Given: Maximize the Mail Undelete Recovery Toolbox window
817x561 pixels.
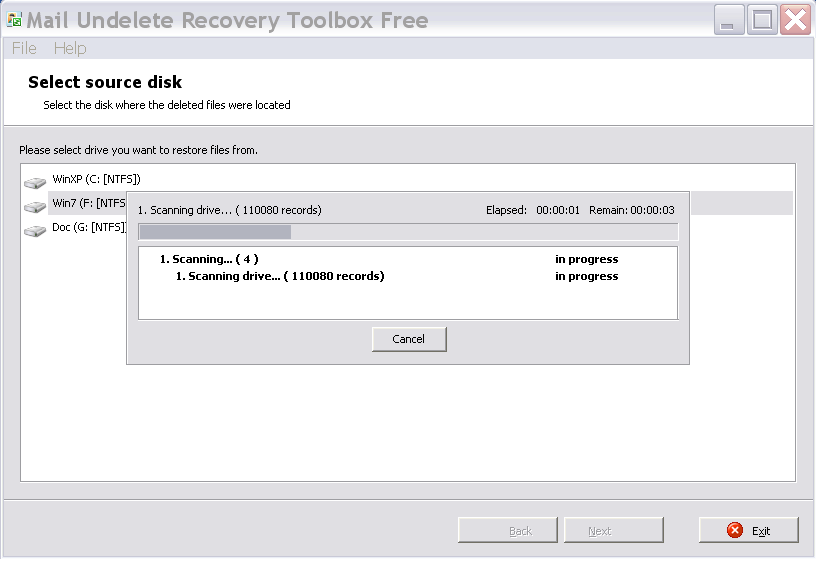Looking at the screenshot, I should click(x=762, y=20).
